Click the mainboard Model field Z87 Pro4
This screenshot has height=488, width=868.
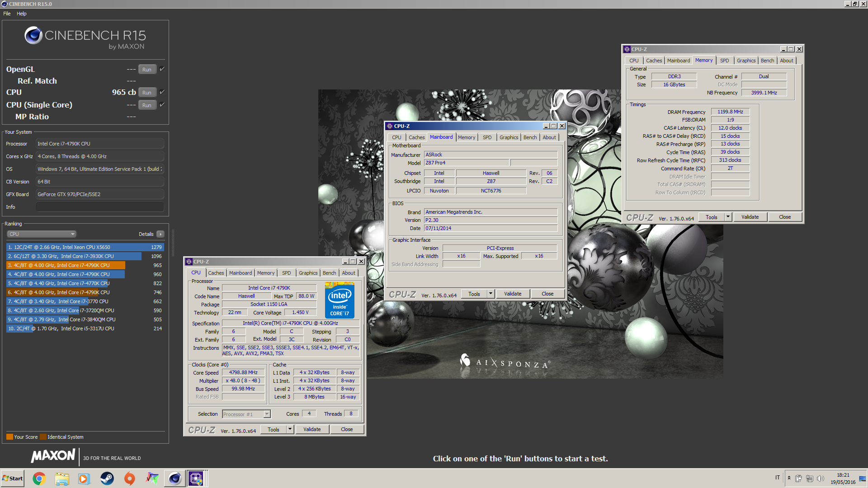[467, 163]
